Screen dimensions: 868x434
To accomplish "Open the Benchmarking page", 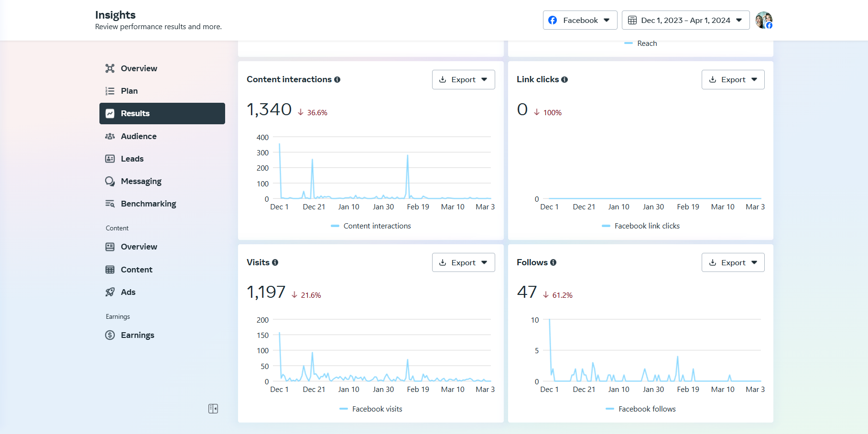I will [x=148, y=204].
